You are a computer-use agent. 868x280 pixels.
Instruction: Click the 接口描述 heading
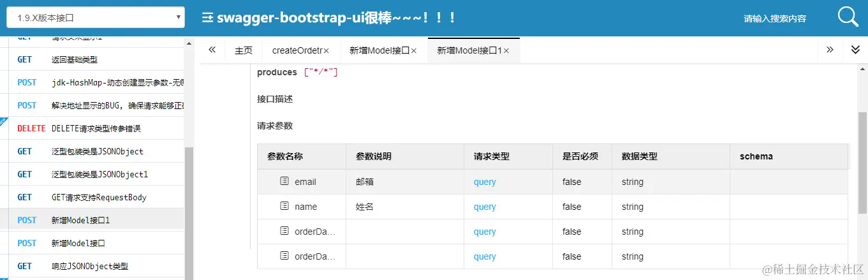[x=275, y=99]
